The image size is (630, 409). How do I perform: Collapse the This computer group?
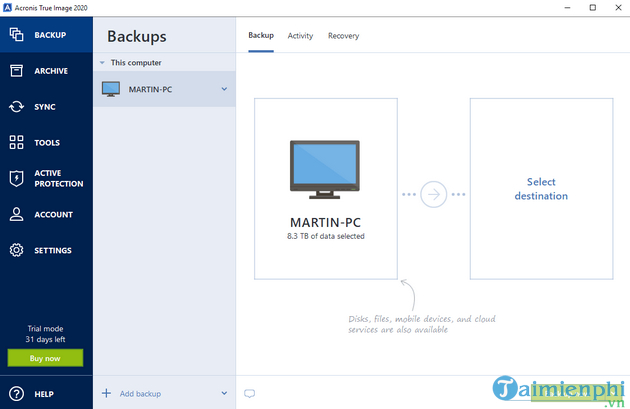(x=102, y=63)
